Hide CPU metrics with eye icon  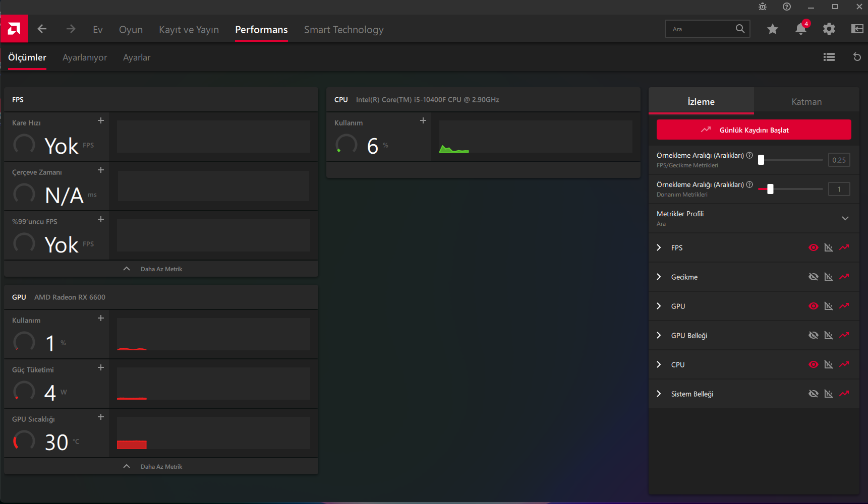814,364
